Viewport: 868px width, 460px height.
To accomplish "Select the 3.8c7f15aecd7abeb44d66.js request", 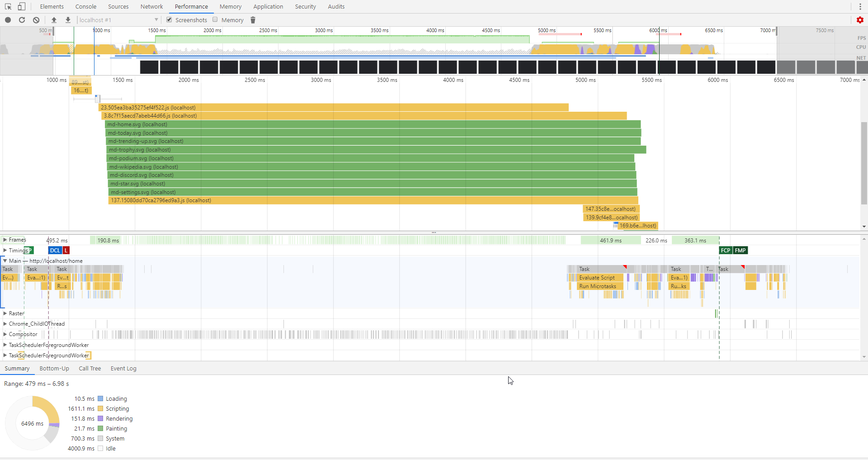I will pos(364,116).
